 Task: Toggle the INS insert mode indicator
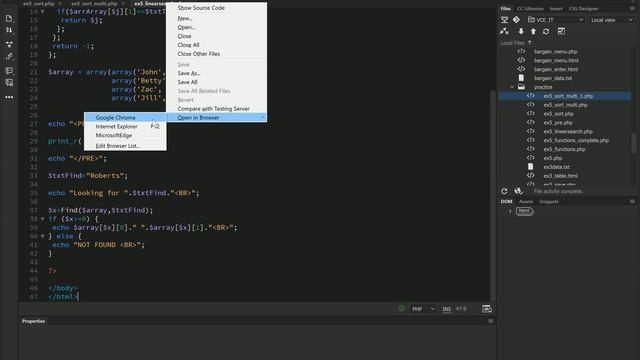tap(447, 309)
